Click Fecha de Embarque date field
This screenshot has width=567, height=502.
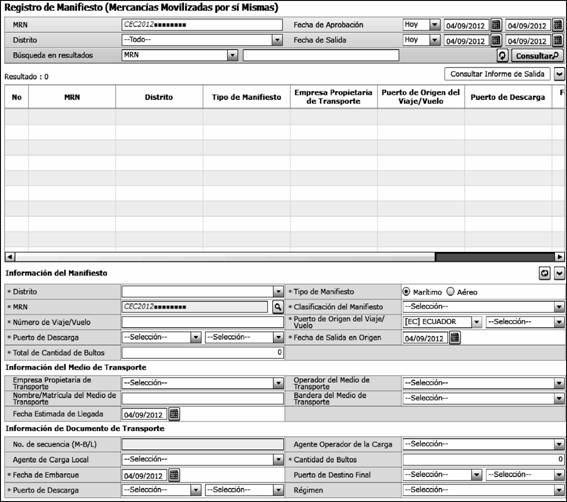pyautogui.click(x=144, y=475)
